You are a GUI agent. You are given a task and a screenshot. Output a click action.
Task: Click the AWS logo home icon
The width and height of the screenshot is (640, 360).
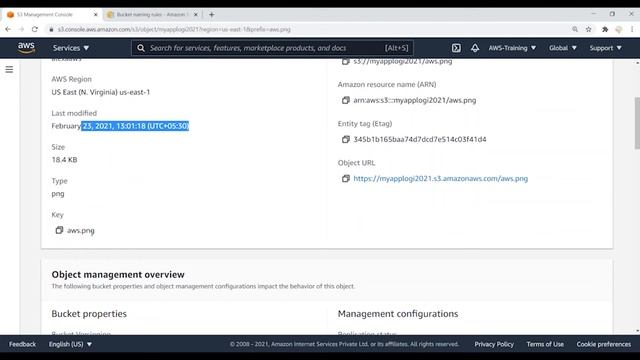(26, 48)
